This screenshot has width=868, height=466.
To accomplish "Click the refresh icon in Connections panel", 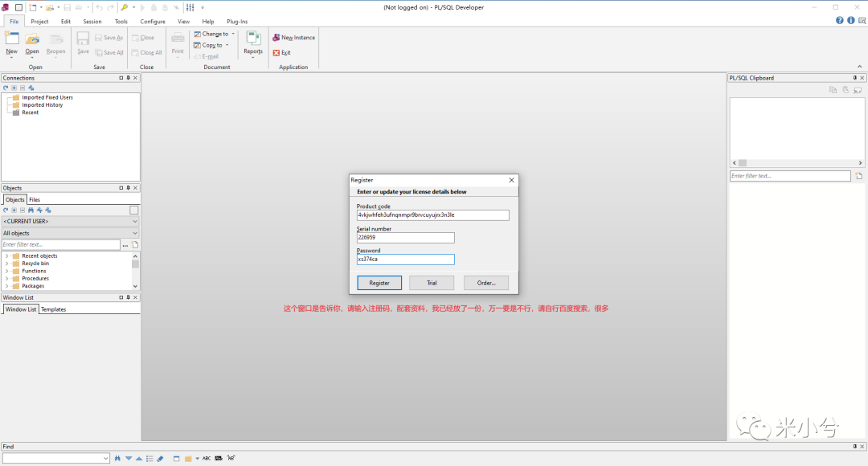I will [x=6, y=88].
